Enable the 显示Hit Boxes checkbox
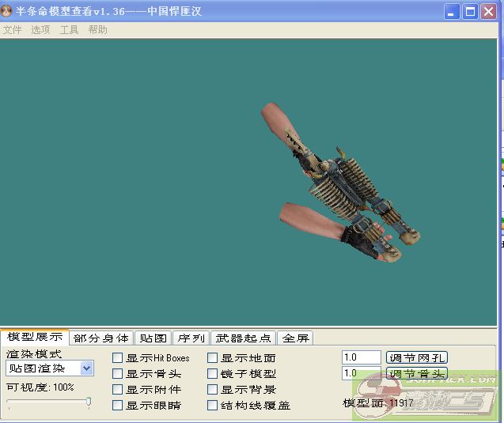This screenshot has width=504, height=423. coord(118,358)
